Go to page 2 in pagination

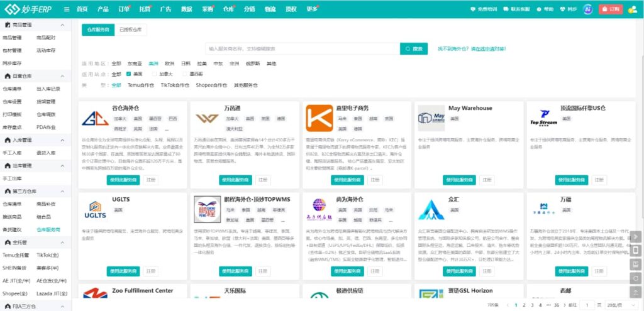pyautogui.click(x=524, y=305)
